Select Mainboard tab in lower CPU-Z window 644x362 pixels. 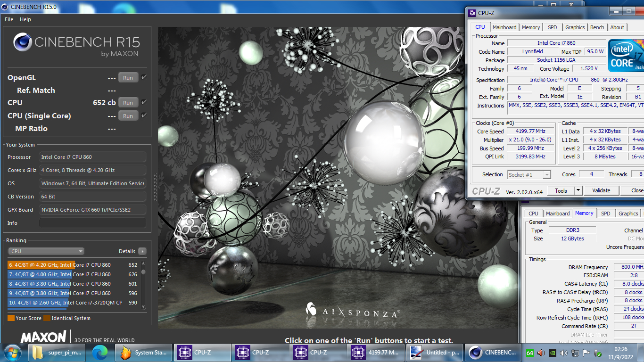558,214
